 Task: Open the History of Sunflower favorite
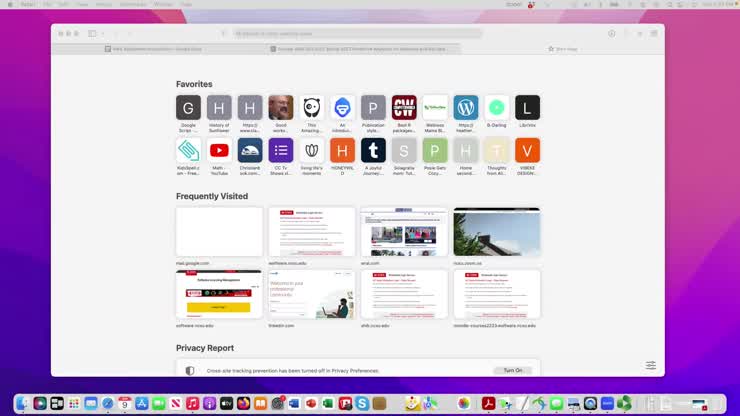[x=219, y=108]
